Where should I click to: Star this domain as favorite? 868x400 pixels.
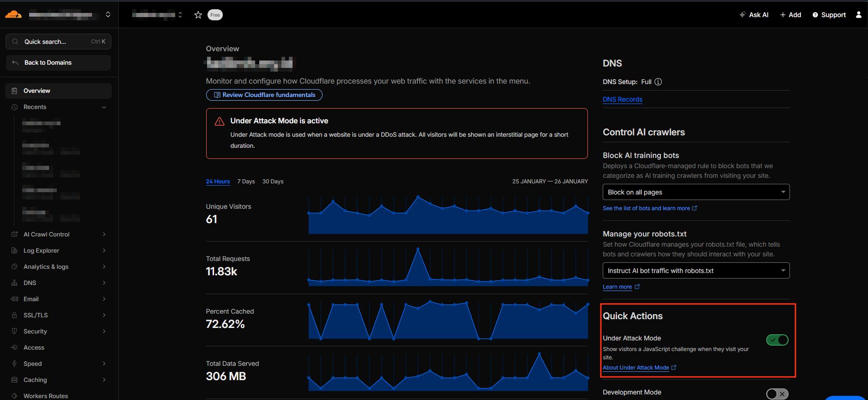198,15
